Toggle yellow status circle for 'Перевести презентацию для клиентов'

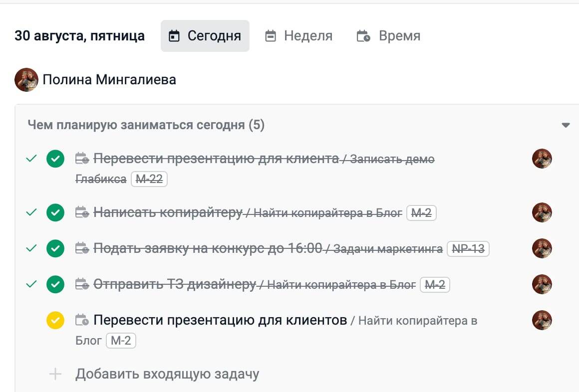(55, 320)
